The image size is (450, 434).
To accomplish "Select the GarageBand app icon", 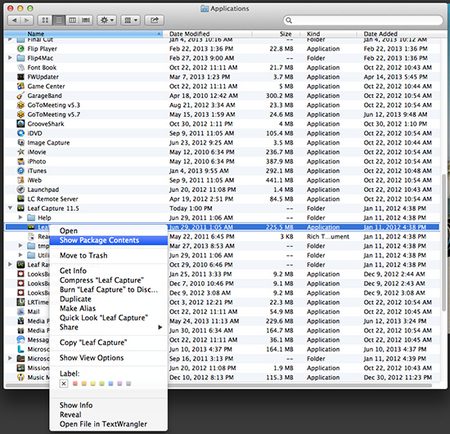I will tap(21, 96).
